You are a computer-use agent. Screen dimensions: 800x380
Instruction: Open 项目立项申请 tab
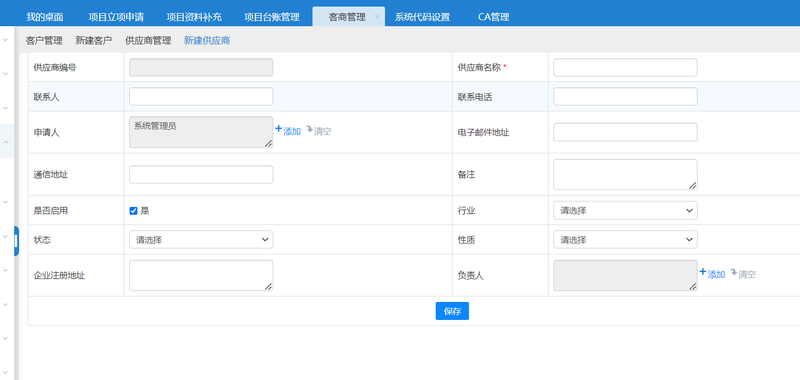click(x=116, y=17)
